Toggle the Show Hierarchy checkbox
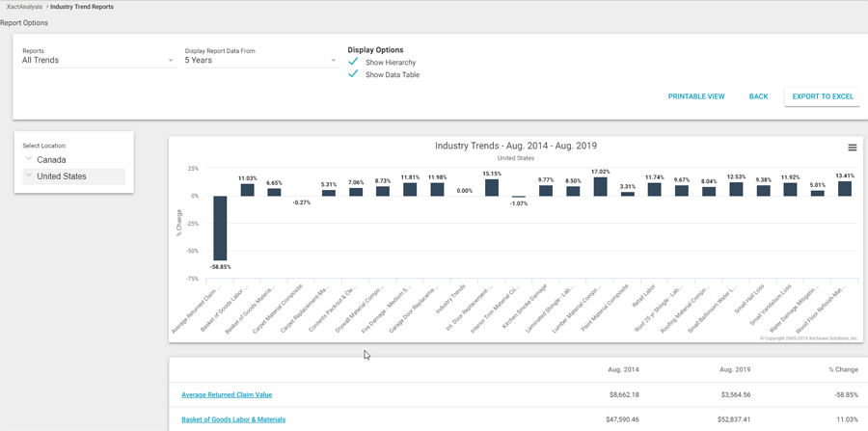 click(x=353, y=62)
